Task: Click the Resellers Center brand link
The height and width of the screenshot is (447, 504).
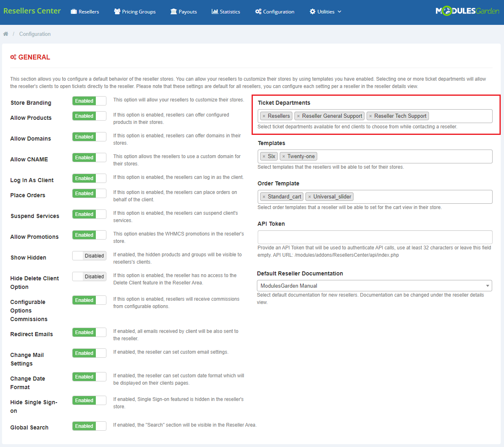Action: (32, 11)
